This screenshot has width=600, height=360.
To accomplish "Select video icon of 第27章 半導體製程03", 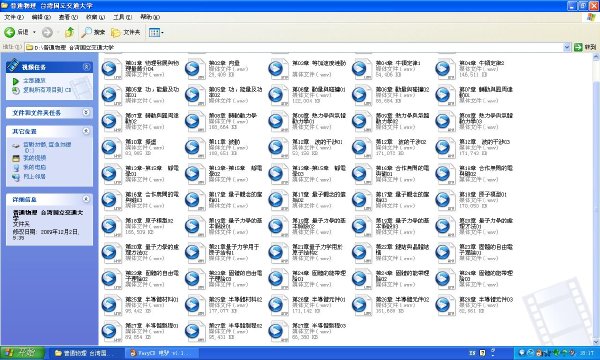I will [278, 332].
